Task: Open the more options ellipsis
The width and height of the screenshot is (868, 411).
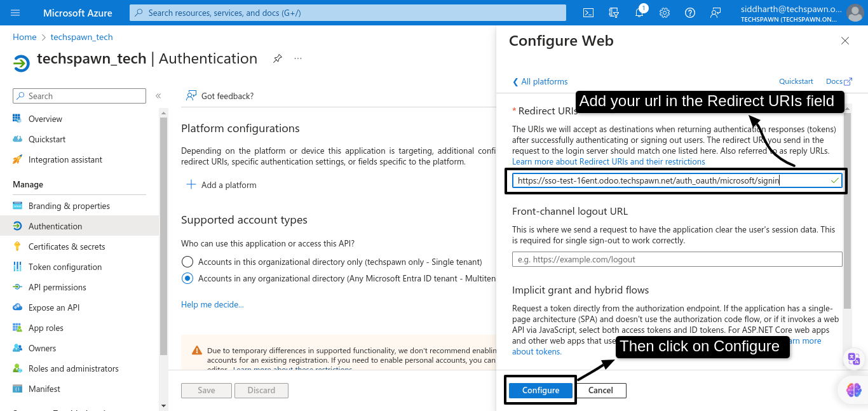Action: 298,58
